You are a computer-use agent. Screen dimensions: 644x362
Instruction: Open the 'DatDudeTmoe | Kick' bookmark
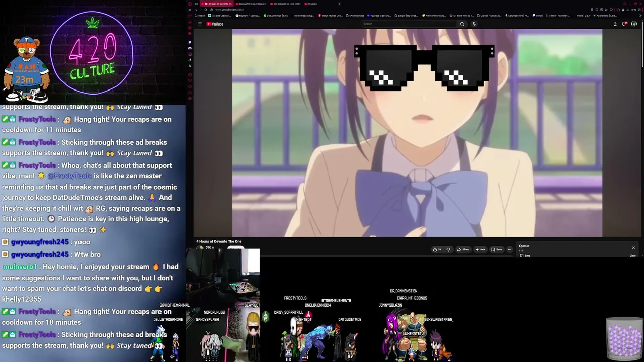coord(275,16)
